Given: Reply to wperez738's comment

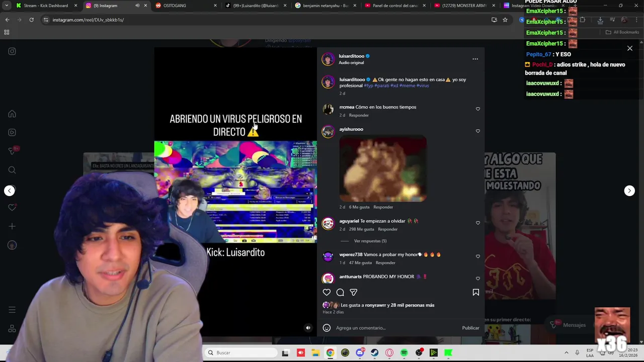Looking at the screenshot, I should [385, 262].
